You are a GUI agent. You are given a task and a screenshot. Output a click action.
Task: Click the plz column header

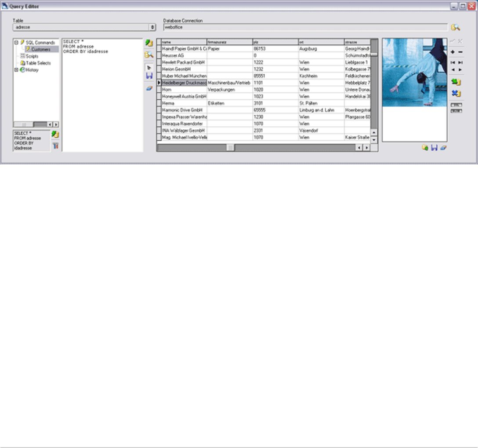275,42
